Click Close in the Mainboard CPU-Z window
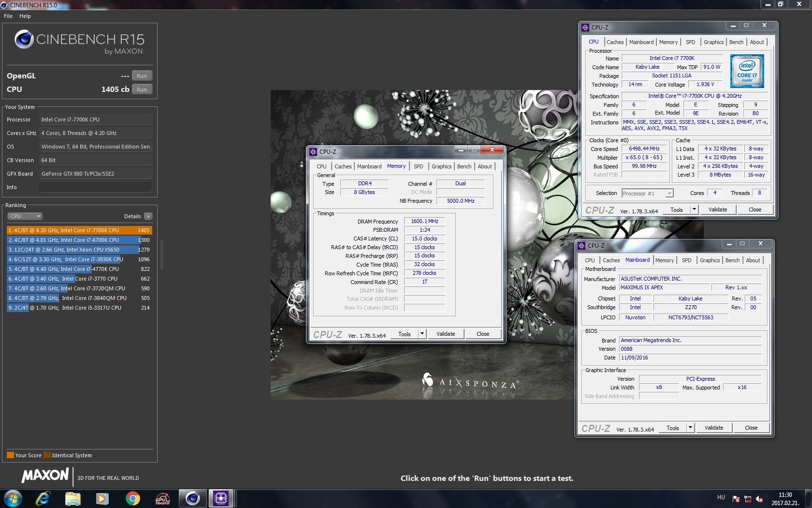 click(x=751, y=428)
